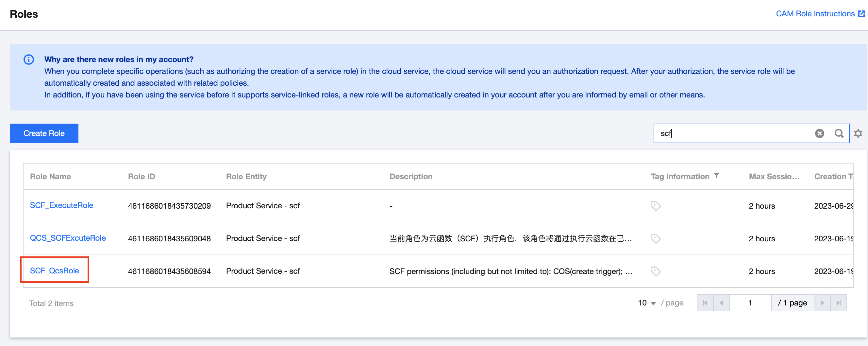Viewport: 868px width, 346px height.
Task: Jump to the last page arrow
Action: (839, 303)
